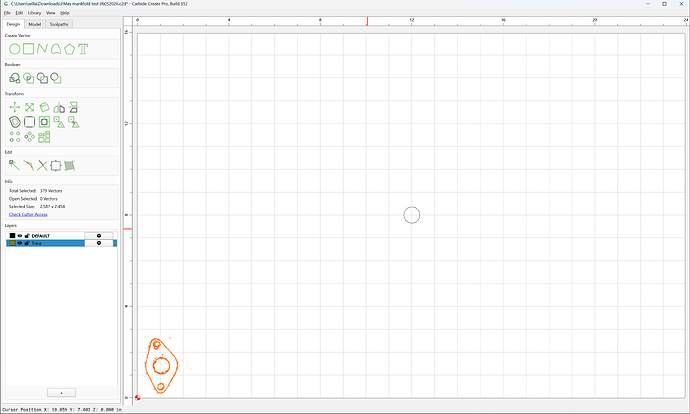Select the Text creation tool

point(83,49)
